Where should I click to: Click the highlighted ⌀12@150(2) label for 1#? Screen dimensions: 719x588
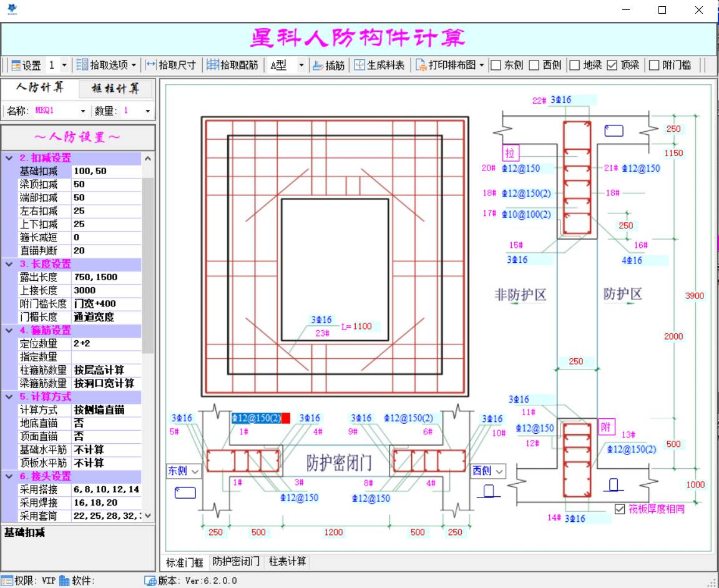tap(257, 418)
